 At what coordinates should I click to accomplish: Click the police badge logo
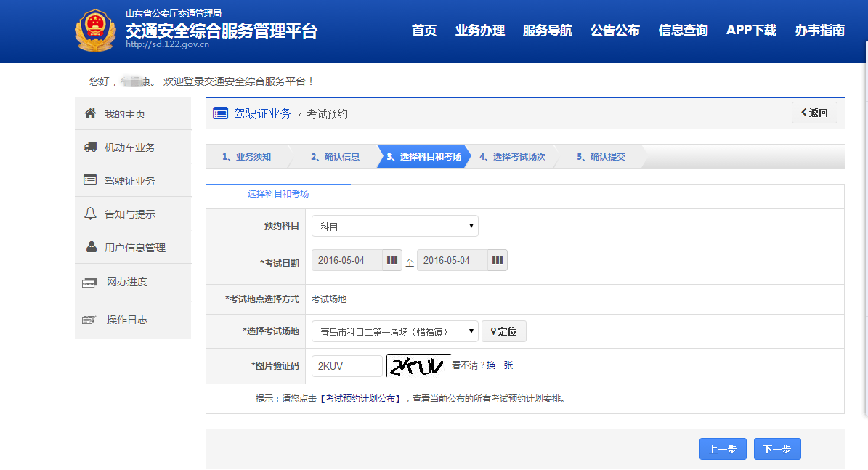coord(95,31)
